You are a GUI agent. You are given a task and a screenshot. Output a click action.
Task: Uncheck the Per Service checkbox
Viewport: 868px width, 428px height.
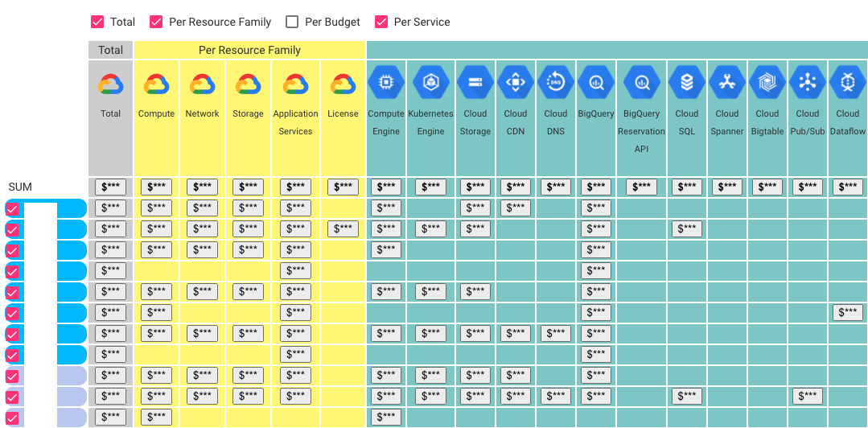pyautogui.click(x=381, y=23)
